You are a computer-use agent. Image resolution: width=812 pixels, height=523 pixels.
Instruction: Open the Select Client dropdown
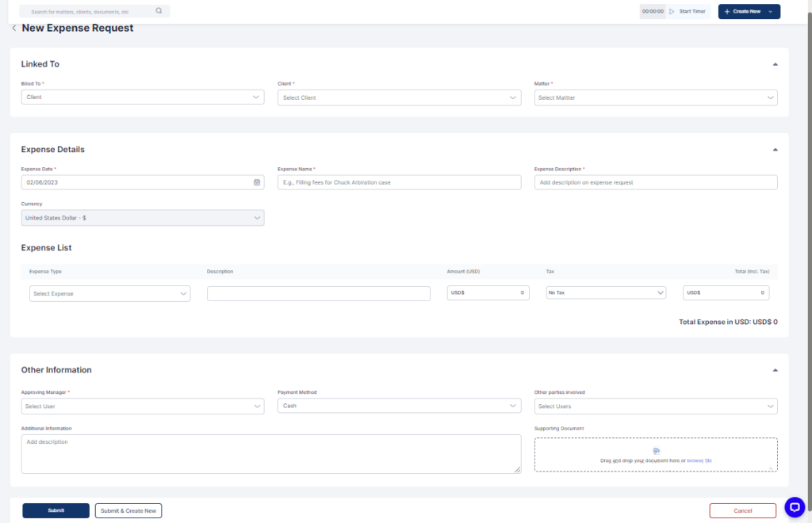(x=399, y=97)
